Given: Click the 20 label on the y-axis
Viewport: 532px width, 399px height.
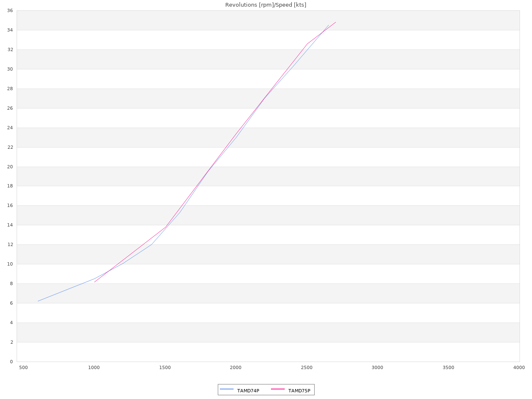Looking at the screenshot, I should tap(10, 167).
